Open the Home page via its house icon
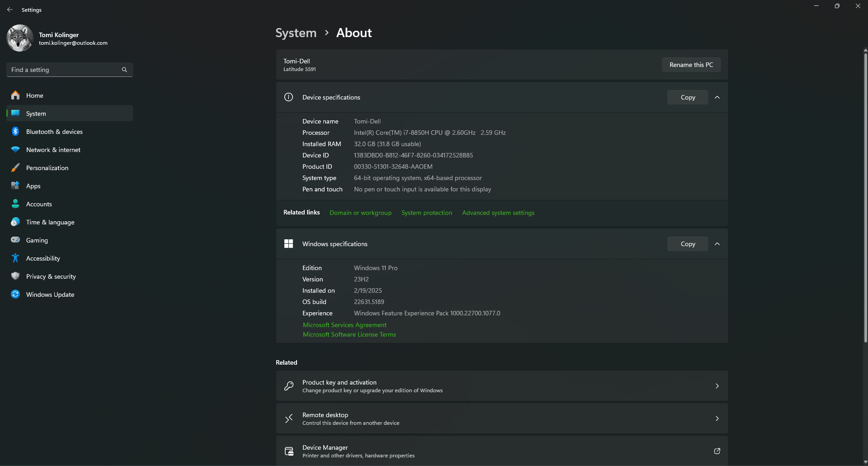Viewport: 868px width, 466px height. coord(15,95)
